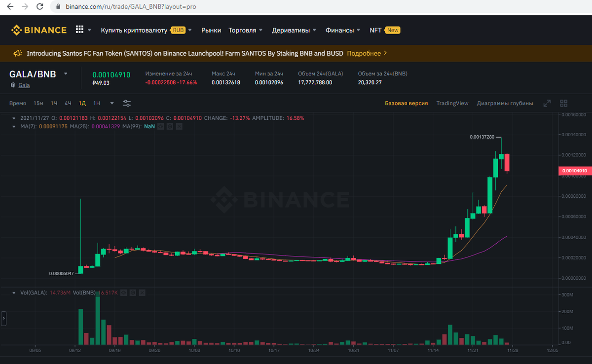This screenshot has width=592, height=364.
Task: Click the megaphone announcement icon
Action: tap(17, 53)
